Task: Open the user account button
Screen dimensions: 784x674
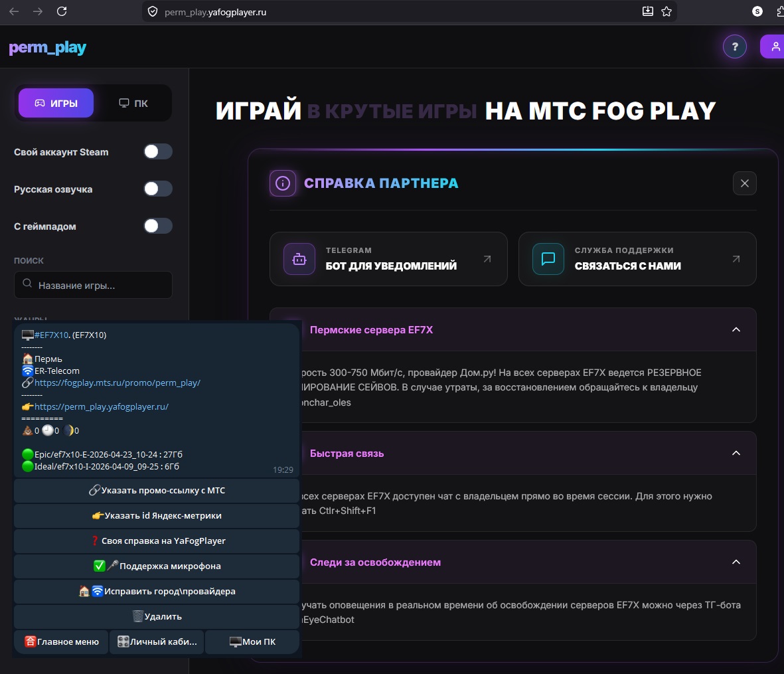Action: tap(774, 46)
